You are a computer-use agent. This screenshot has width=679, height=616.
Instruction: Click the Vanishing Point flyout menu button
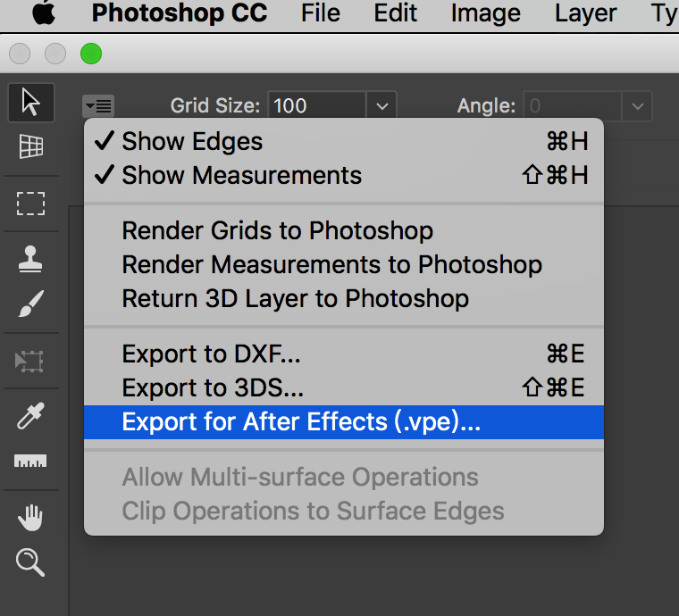click(x=97, y=106)
